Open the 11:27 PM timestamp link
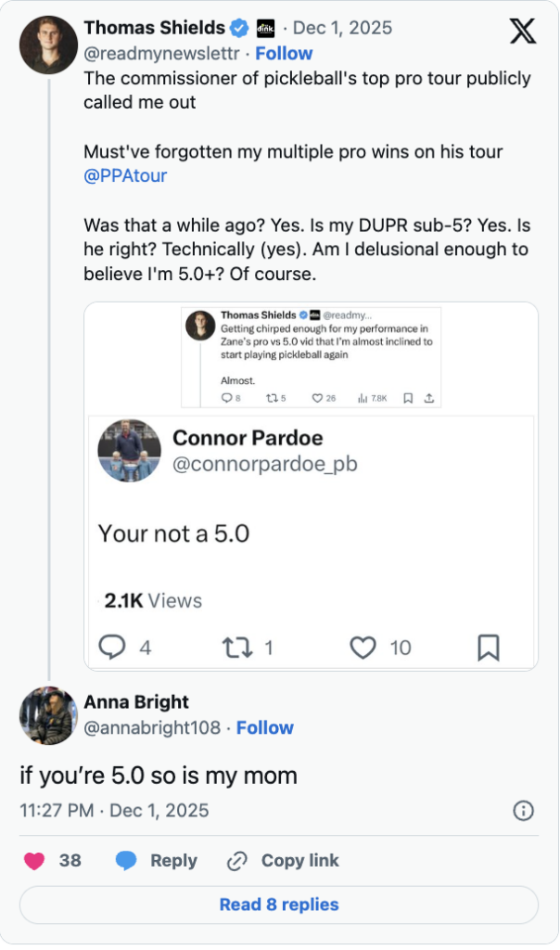Screen dimensions: 560x950 (114, 810)
